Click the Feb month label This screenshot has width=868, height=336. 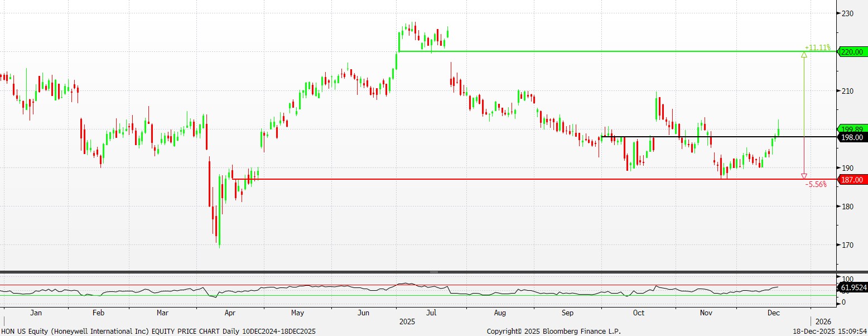tap(98, 313)
